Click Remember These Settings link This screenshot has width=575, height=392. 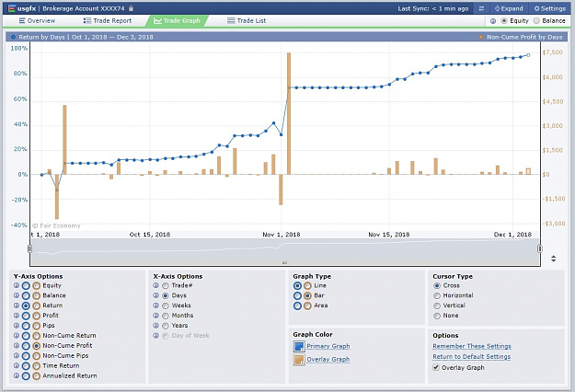(472, 346)
